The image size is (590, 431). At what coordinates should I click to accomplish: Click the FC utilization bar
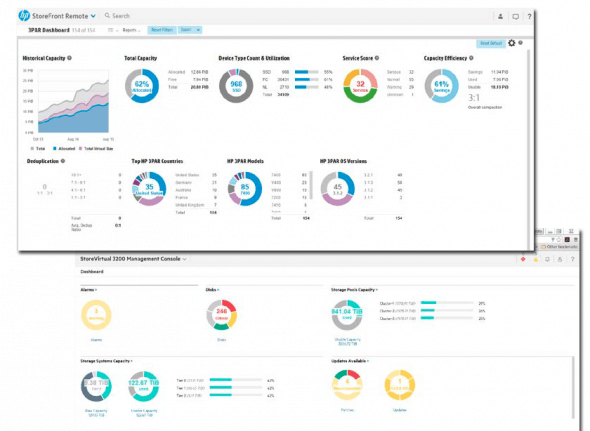pos(307,79)
